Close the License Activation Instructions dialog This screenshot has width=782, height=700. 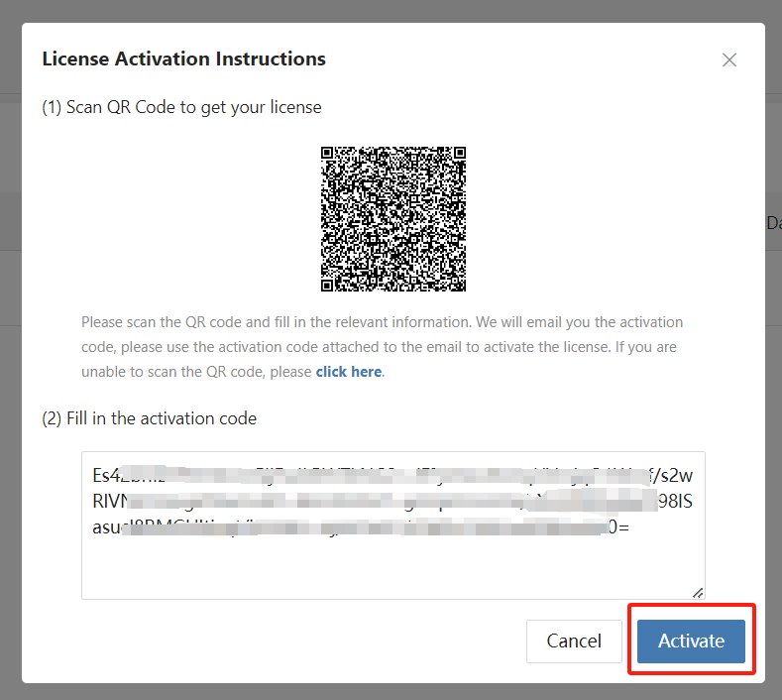click(x=729, y=59)
